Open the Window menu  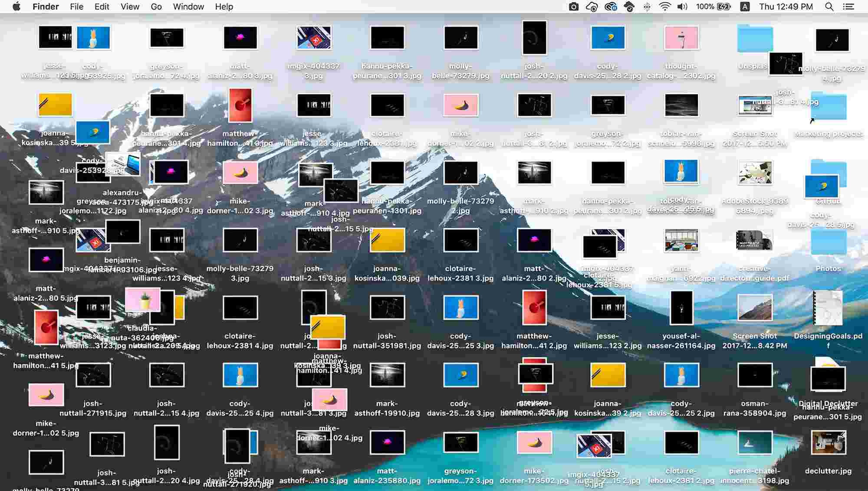tap(188, 7)
